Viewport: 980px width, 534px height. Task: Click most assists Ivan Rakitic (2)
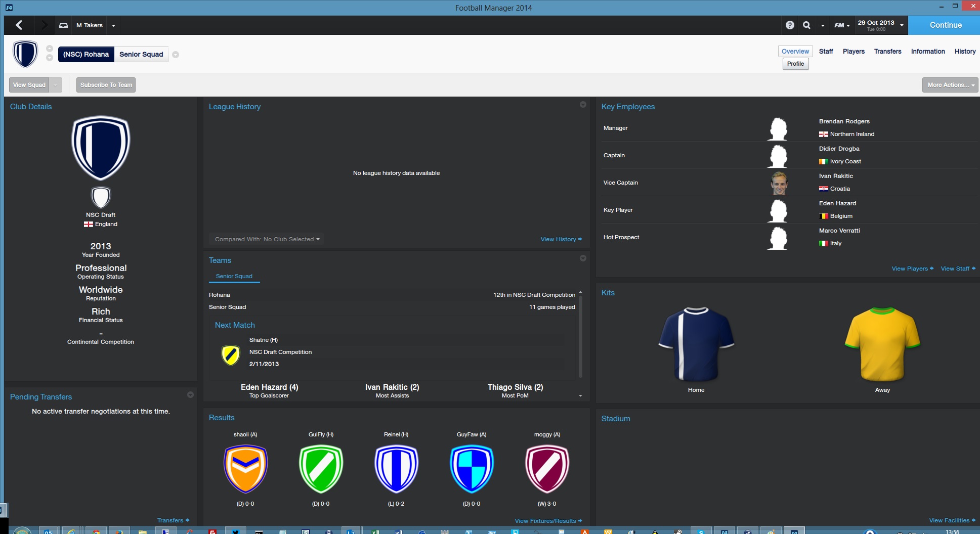(x=392, y=387)
